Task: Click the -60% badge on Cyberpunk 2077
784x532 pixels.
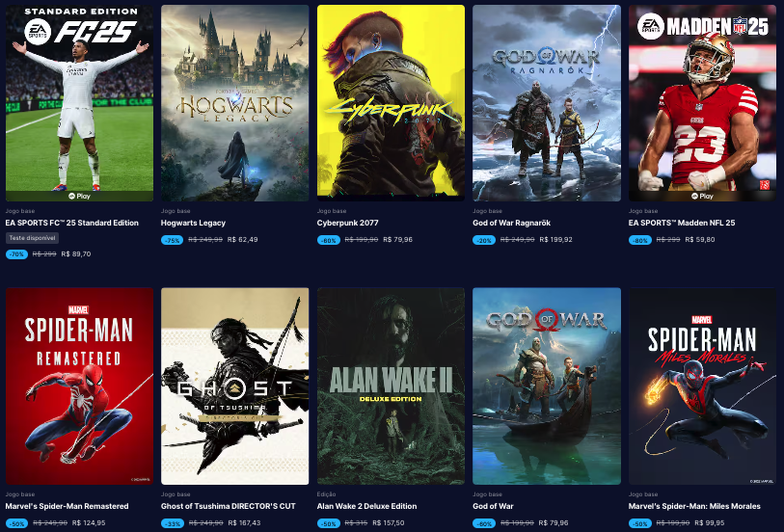Action: tap(329, 240)
